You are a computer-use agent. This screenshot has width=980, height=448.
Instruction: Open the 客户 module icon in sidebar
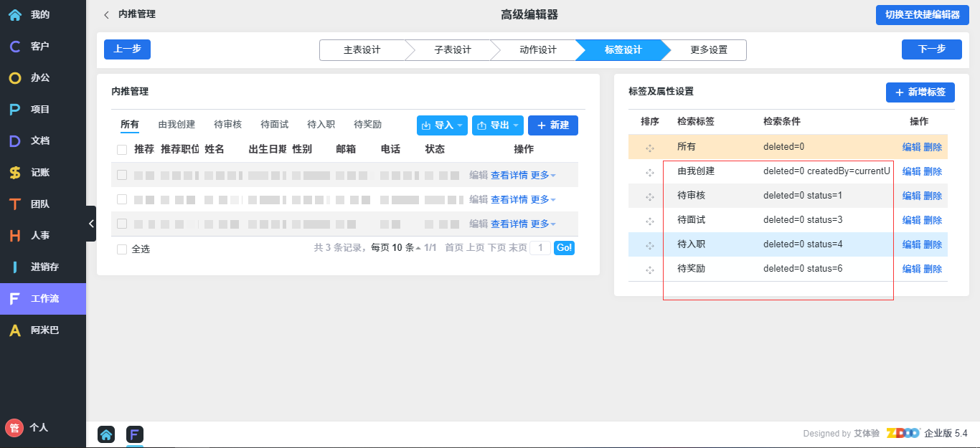14,46
